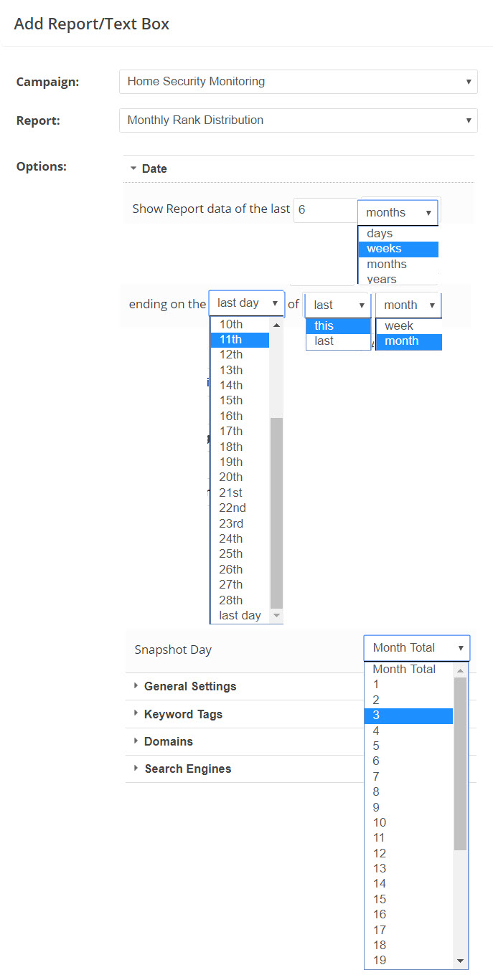The width and height of the screenshot is (493, 980).
Task: Click scroll-down arrow of Snapshot Day list
Action: tap(461, 961)
